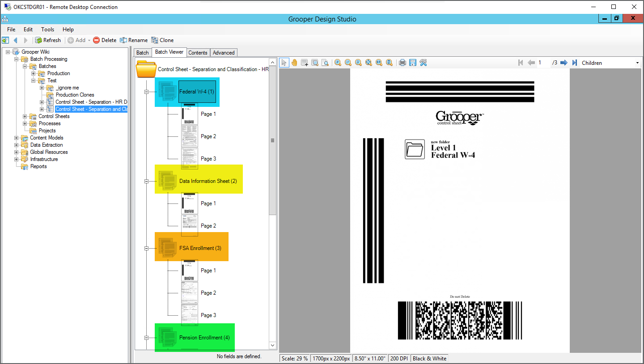The height and width of the screenshot is (364, 644).
Task: Select Page 1 thumbnail under Data Information Sheet
Action: pos(190,203)
